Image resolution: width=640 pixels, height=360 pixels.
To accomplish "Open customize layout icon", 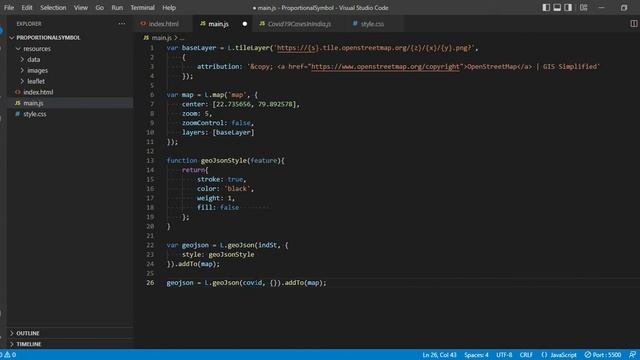I will pos(584,7).
